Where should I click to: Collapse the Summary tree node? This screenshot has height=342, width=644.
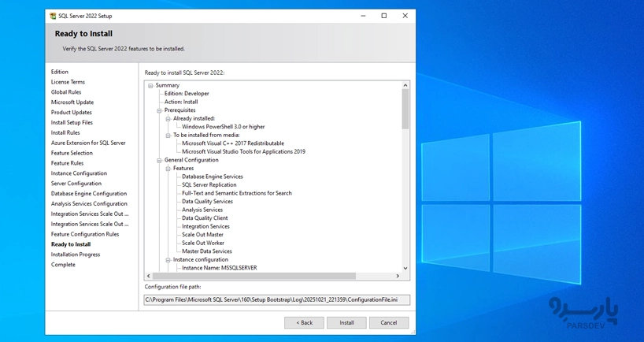click(x=150, y=86)
